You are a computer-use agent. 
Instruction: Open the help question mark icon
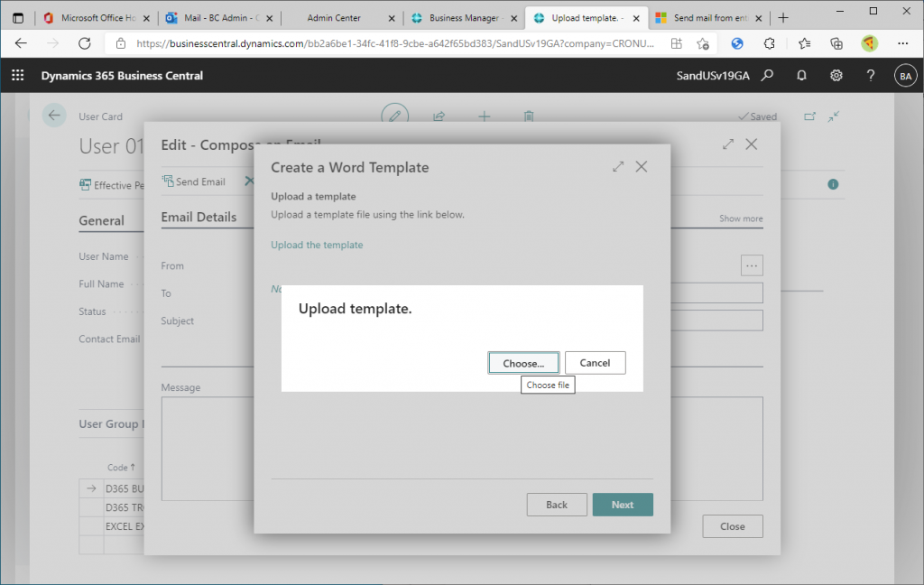coord(871,76)
